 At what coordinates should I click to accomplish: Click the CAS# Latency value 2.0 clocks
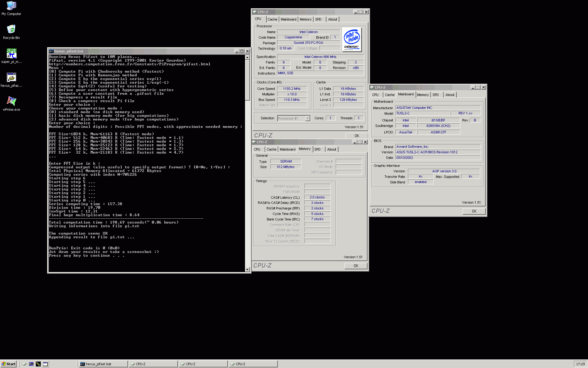(317, 197)
